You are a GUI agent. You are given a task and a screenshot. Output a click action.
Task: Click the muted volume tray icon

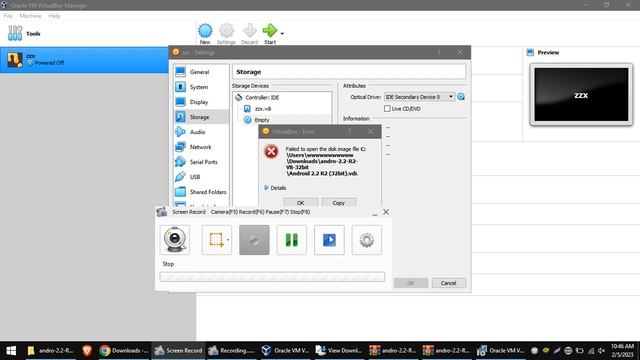point(601,351)
